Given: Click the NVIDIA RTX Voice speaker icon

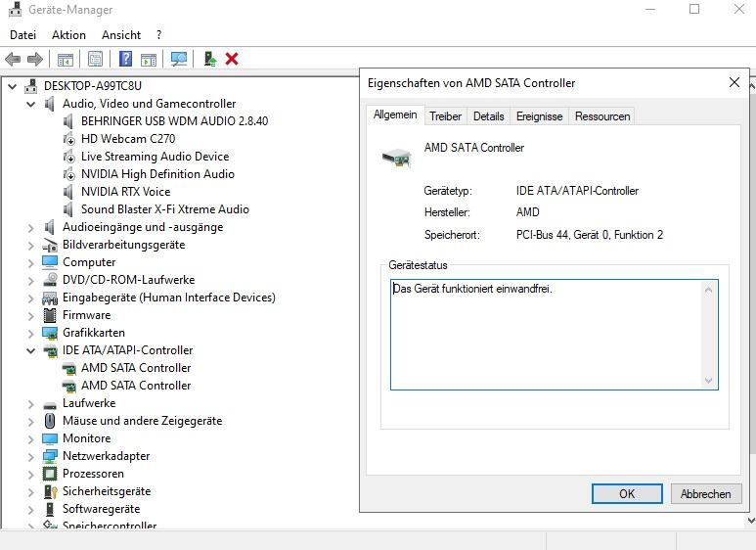Looking at the screenshot, I should 68,192.
